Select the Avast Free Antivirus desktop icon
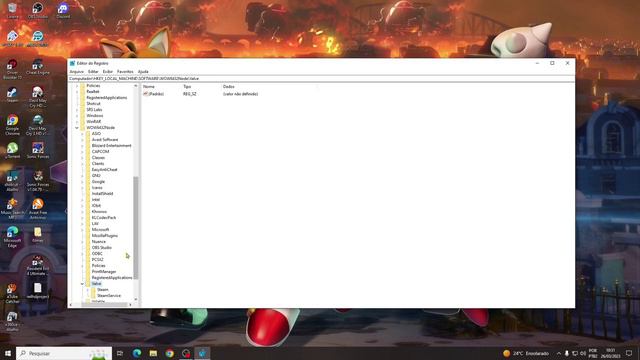Viewport: 640px width, 360px height. (x=38, y=209)
